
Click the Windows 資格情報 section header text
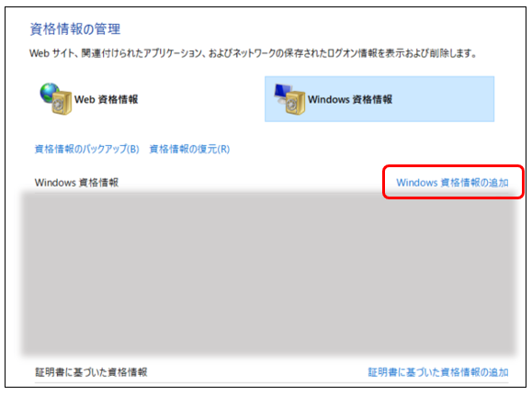click(76, 183)
